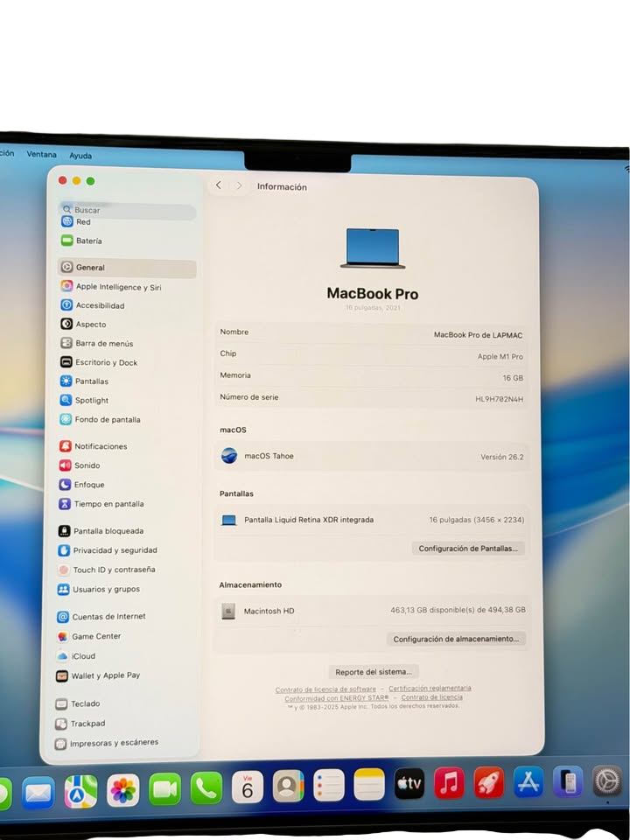Click the Apple M1 Pro chip value
The width and height of the screenshot is (630, 840).
pyautogui.click(x=500, y=356)
